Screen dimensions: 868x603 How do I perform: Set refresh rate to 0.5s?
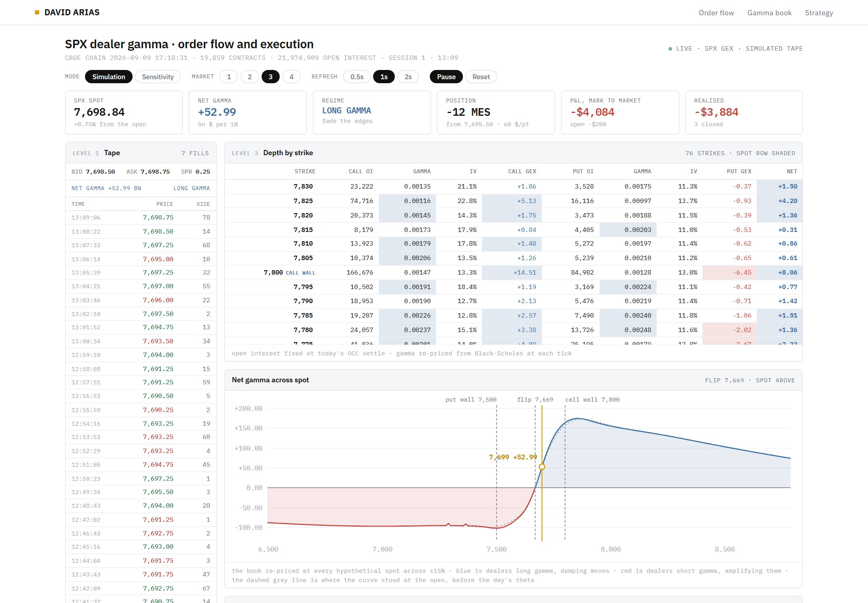(x=357, y=77)
